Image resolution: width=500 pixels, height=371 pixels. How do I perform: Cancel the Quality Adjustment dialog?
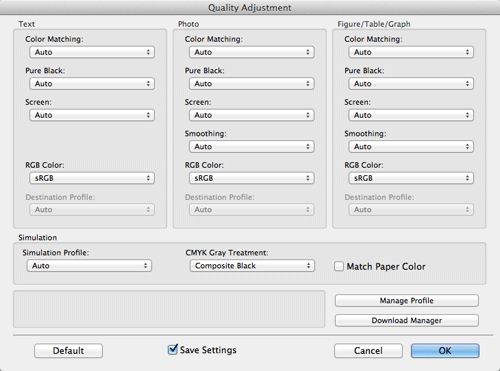(x=368, y=351)
